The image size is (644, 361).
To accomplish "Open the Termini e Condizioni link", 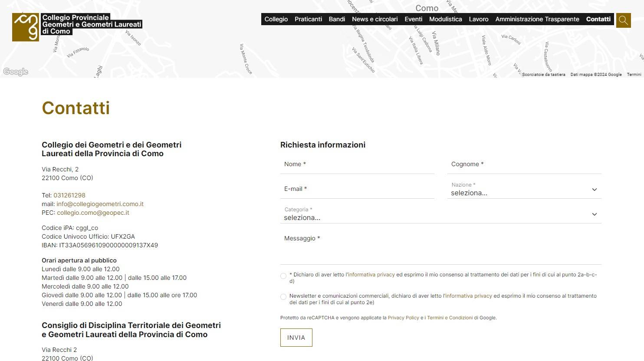I will [450, 318].
